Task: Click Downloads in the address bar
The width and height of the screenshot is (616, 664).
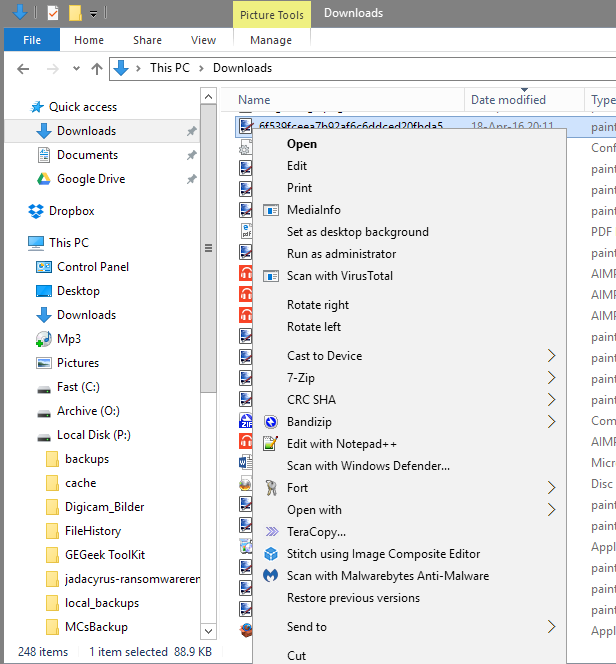Action: point(242,68)
